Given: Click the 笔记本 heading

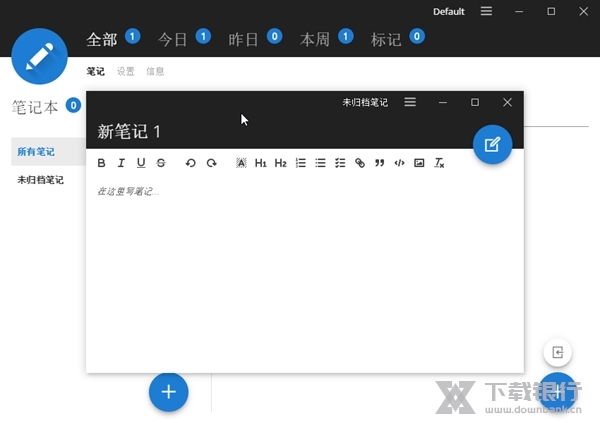Looking at the screenshot, I should [x=35, y=108].
